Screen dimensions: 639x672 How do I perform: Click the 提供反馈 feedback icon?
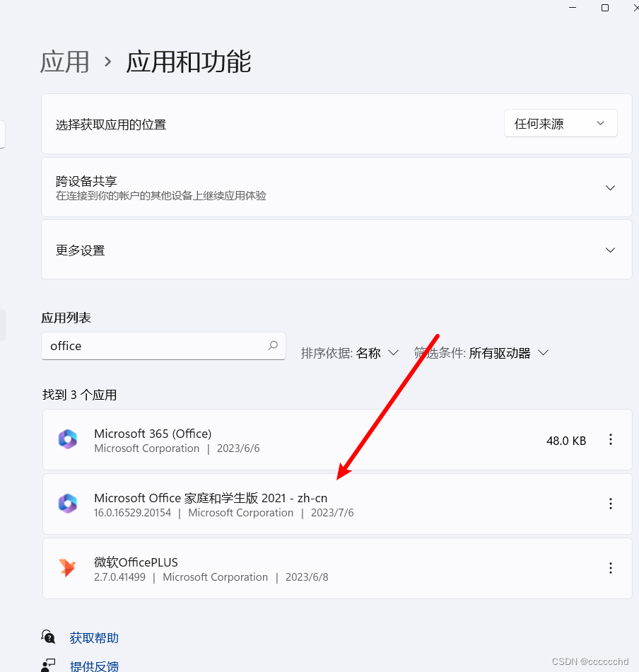(x=48, y=665)
